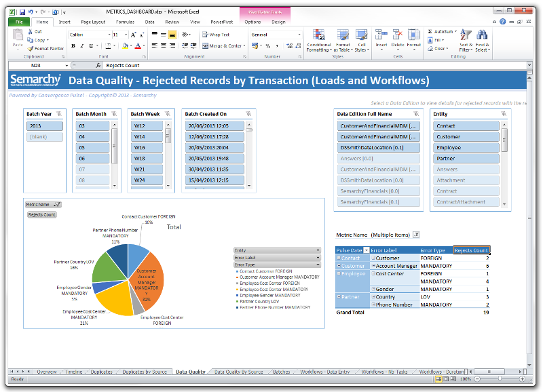The image size is (543, 392).
Task: Click the insert function fx icon
Action: [98, 65]
